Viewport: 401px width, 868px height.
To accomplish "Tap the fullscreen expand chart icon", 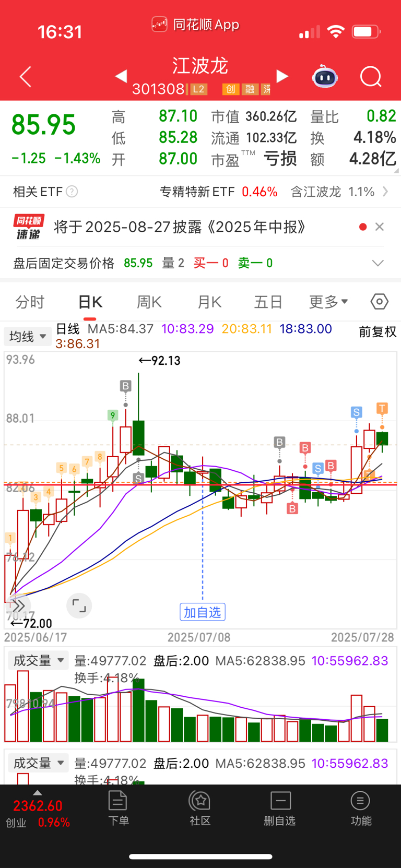I will [79, 605].
